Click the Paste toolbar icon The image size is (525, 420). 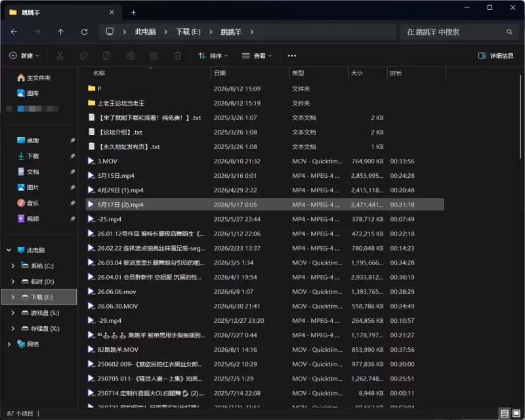[107, 56]
